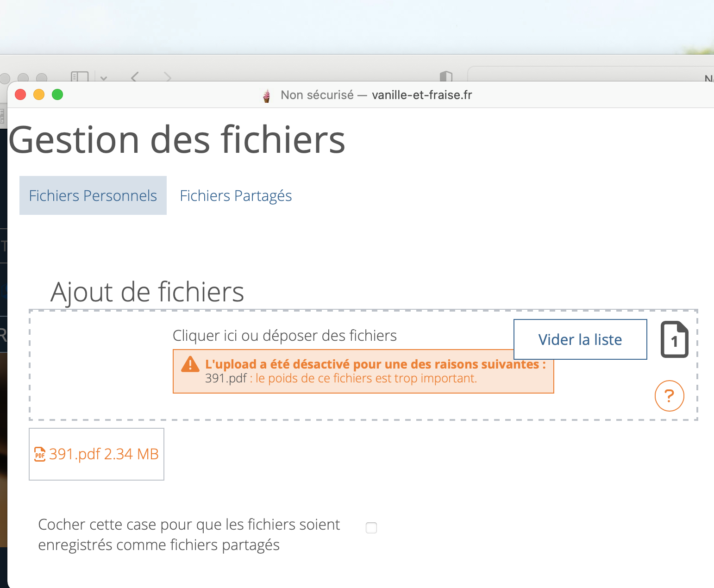Enable the shared files checkbox
714x588 pixels.
tap(371, 528)
